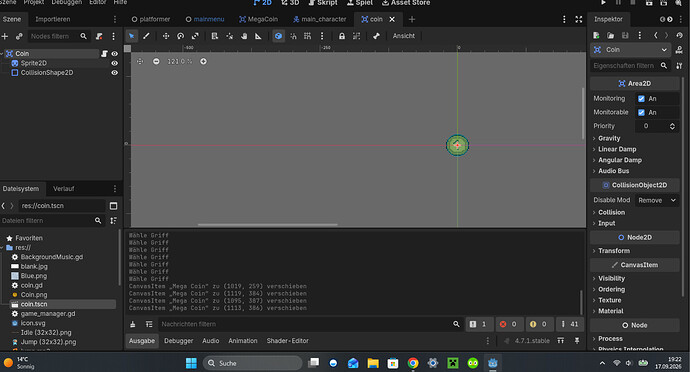Image resolution: width=690 pixels, height=372 pixels.
Task: Toggle distraction-free mode
Action: 579,19
